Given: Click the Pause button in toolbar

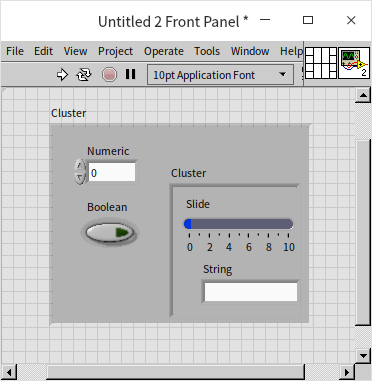Looking at the screenshot, I should pos(131,74).
